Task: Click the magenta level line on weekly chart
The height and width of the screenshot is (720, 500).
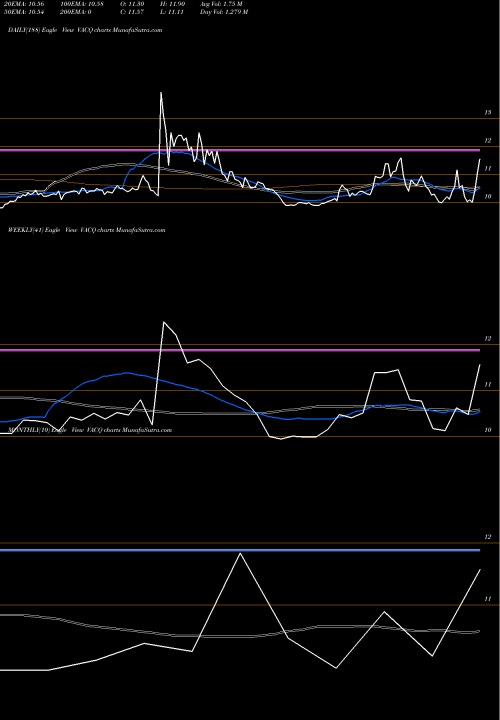Action: pyautogui.click(x=240, y=350)
